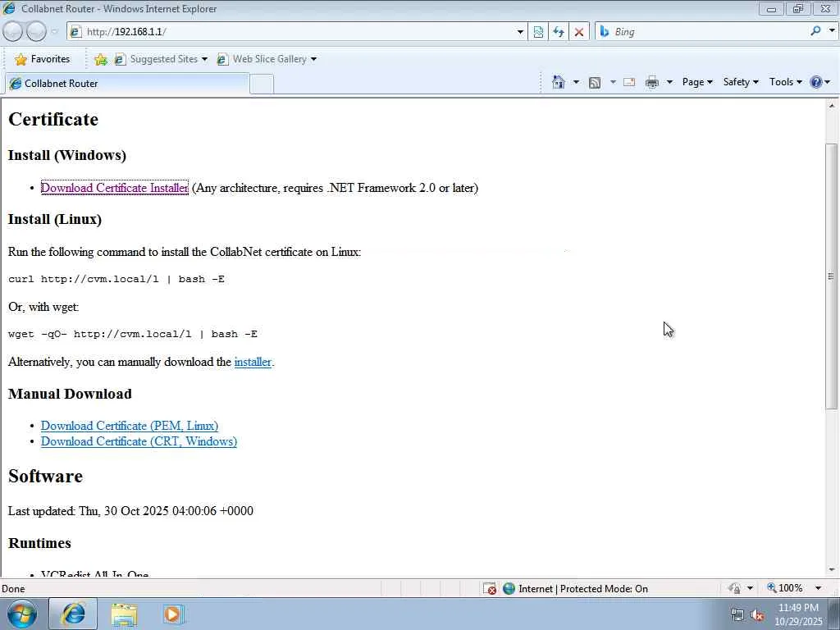The image size is (840, 630).
Task: Click the Suggested Sites page icon
Action: pyautogui.click(x=120, y=59)
